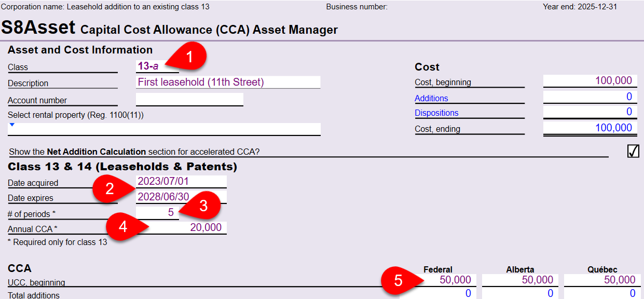Click the Total additions label

pyautogui.click(x=34, y=295)
